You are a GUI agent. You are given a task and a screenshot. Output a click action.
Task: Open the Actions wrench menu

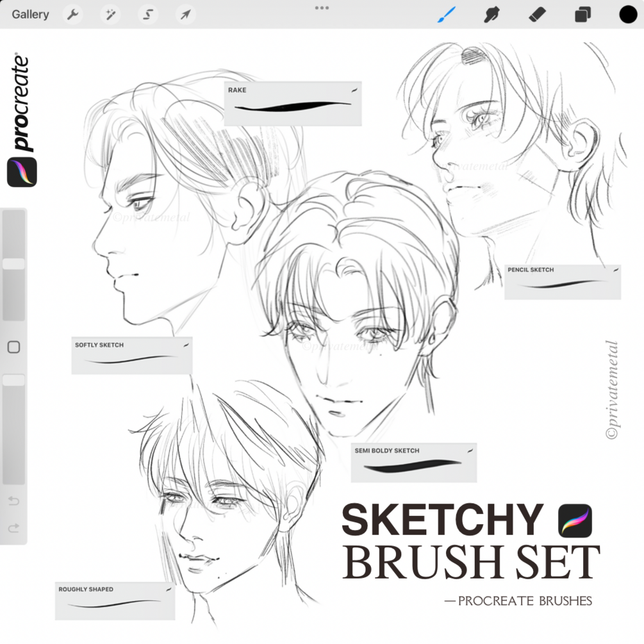click(72, 14)
